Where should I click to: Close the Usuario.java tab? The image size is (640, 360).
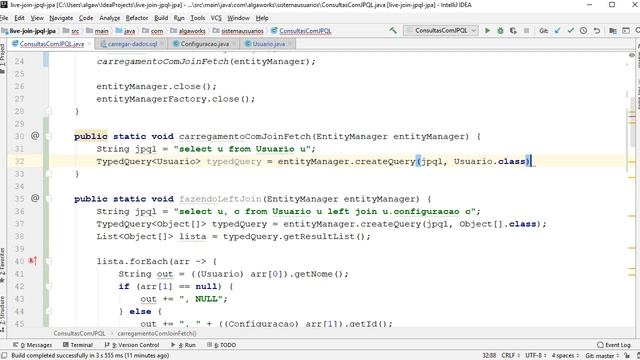tap(290, 44)
